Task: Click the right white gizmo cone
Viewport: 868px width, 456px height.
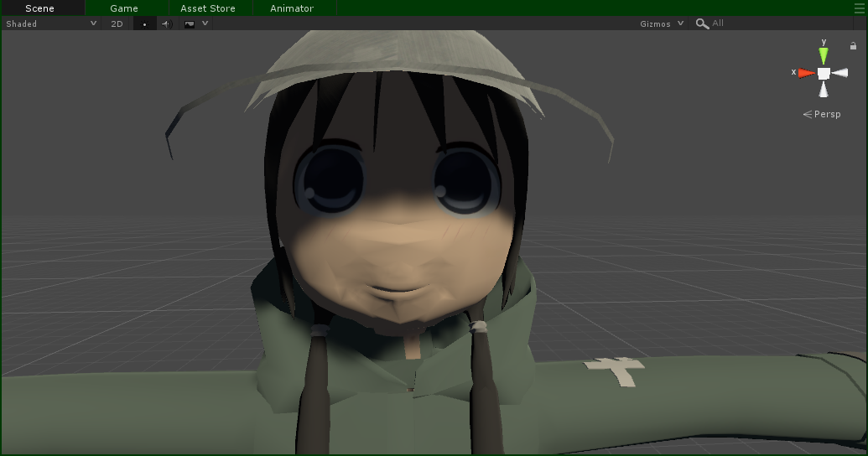Action: [x=840, y=73]
